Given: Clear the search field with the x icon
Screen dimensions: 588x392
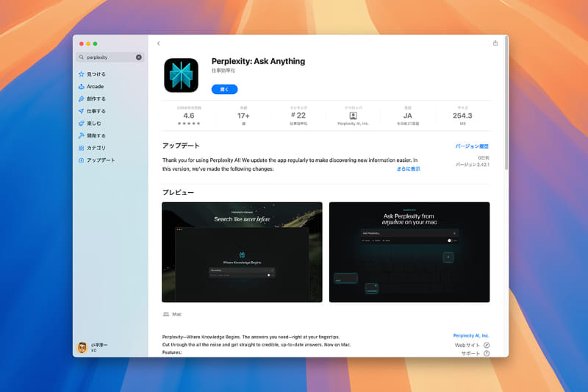Looking at the screenshot, I should [x=139, y=57].
